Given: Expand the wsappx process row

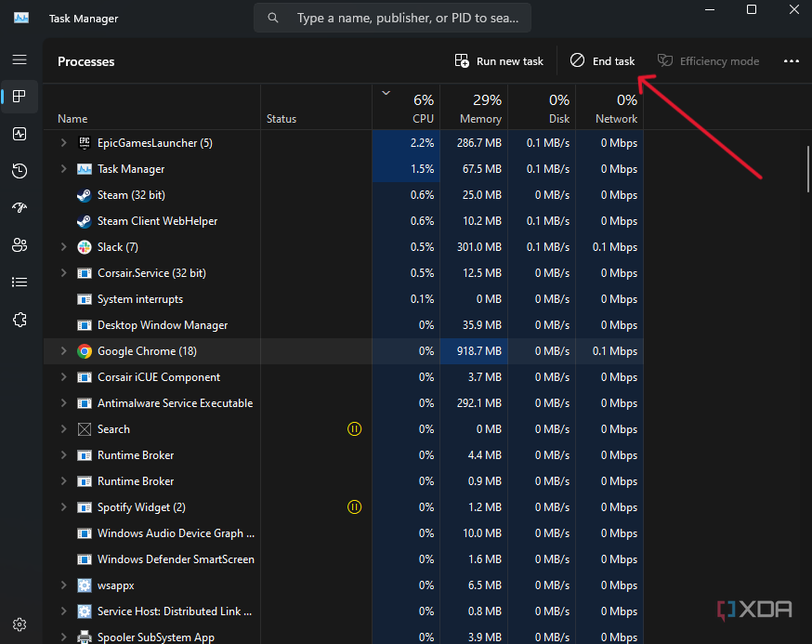Looking at the screenshot, I should pyautogui.click(x=64, y=585).
